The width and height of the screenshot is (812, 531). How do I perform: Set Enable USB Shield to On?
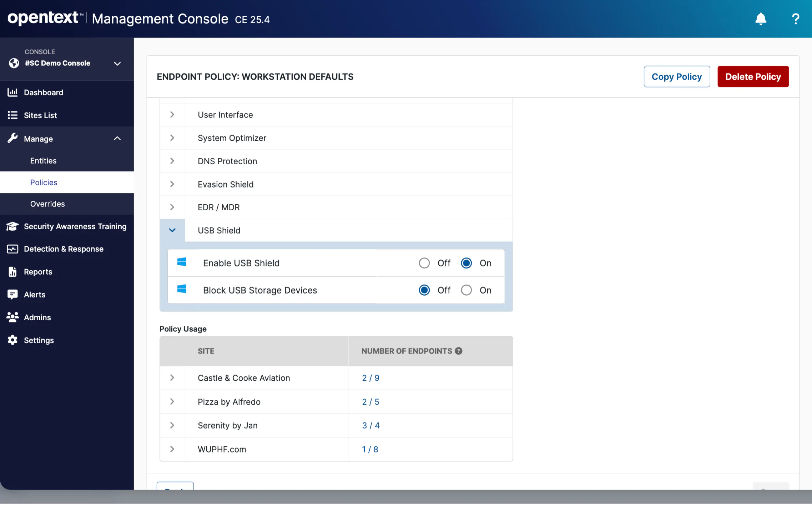466,263
